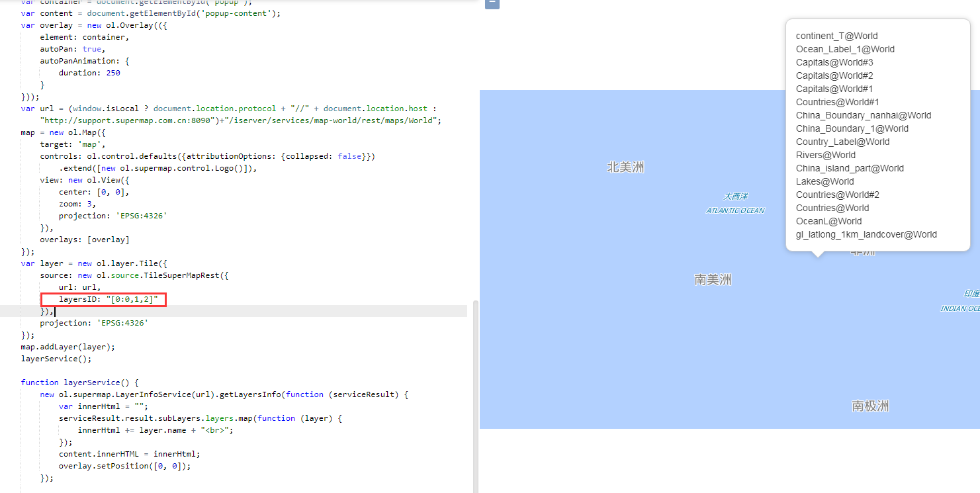Select continent_T@World in the popup list
The height and width of the screenshot is (493, 980).
836,36
